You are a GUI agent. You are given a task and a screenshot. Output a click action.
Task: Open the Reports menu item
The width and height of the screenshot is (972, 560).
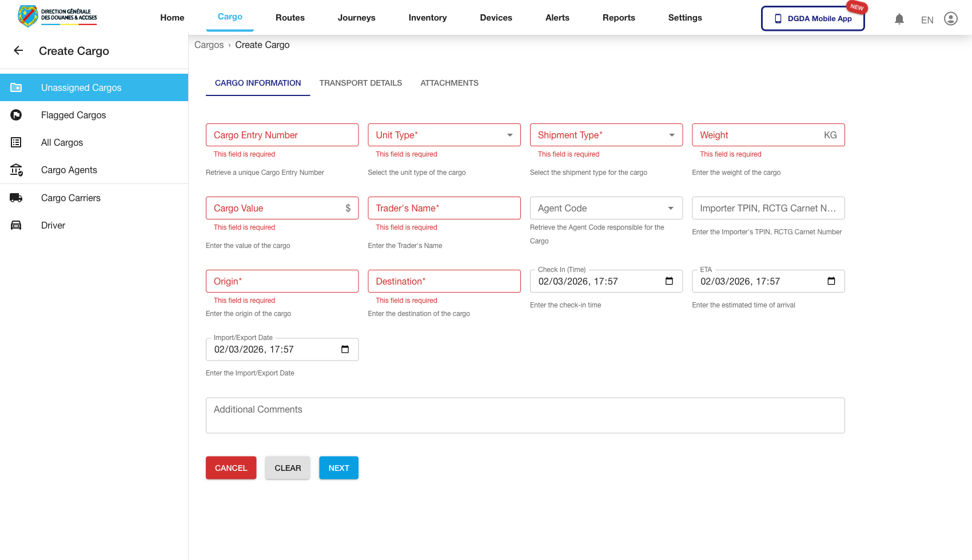(618, 18)
